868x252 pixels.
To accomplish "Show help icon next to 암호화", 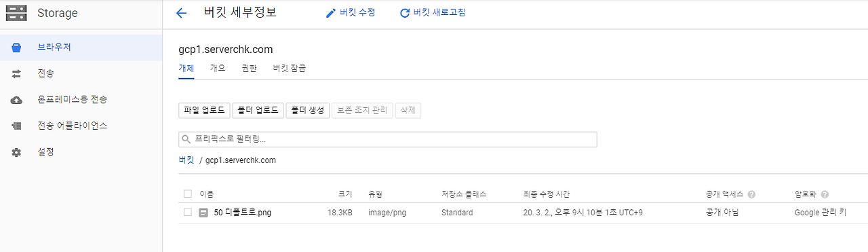I will 825,195.
